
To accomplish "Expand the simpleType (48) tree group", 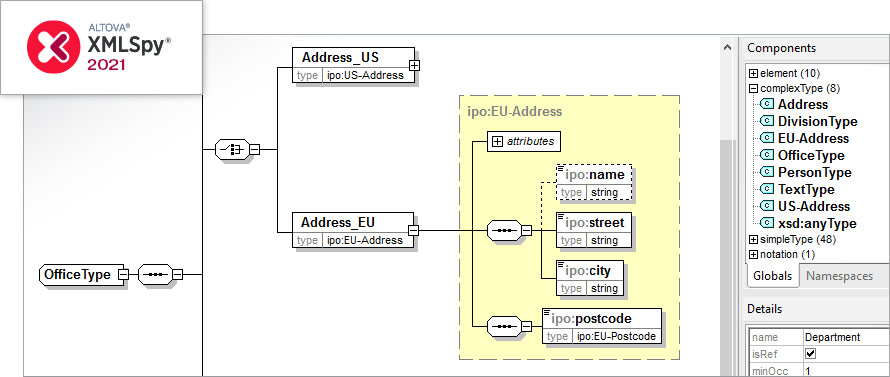I will coord(754,239).
